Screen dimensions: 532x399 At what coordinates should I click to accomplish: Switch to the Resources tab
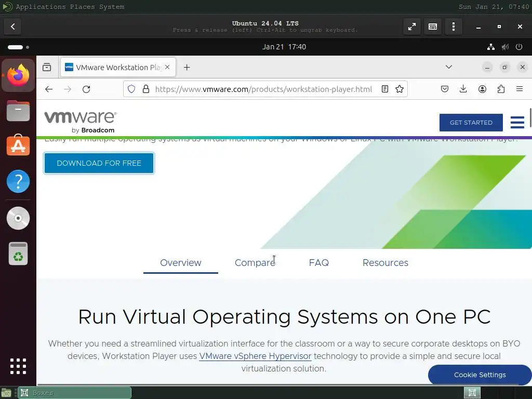pyautogui.click(x=385, y=262)
